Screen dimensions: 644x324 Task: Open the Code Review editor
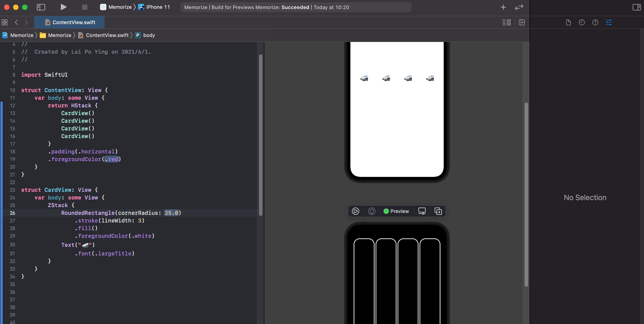point(507,22)
